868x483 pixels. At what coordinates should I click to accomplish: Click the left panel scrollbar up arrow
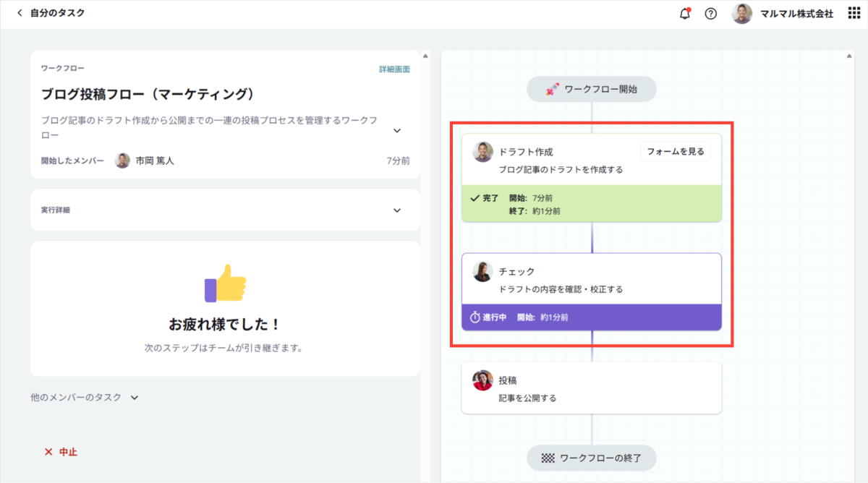(x=425, y=56)
